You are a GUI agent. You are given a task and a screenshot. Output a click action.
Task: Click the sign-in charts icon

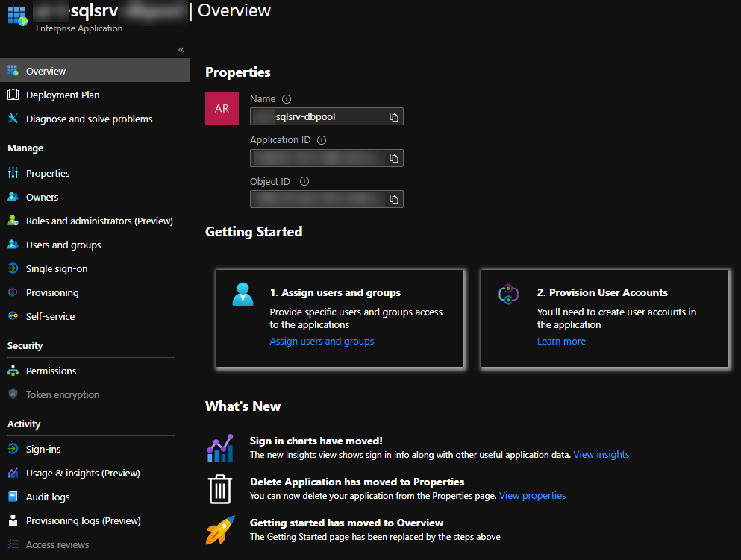point(220,448)
